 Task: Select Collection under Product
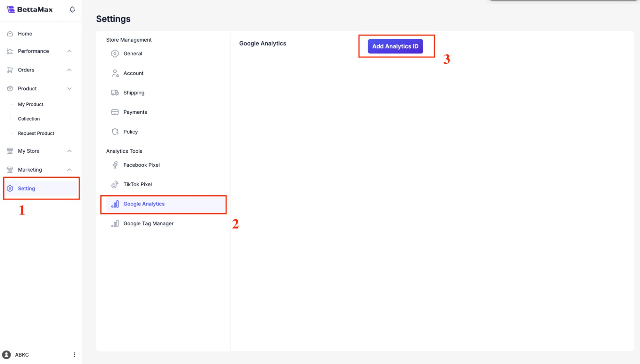pyautogui.click(x=29, y=119)
